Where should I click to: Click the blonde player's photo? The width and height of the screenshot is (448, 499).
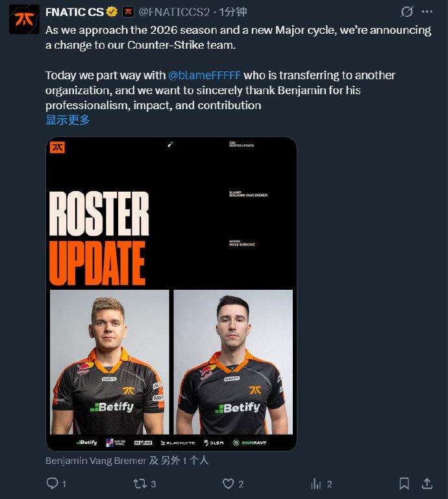(x=109, y=362)
